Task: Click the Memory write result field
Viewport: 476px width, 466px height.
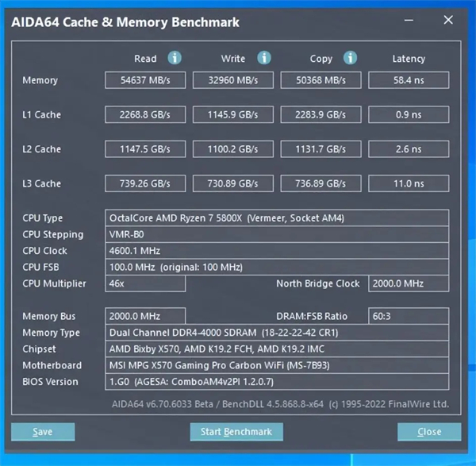Action: coord(234,80)
